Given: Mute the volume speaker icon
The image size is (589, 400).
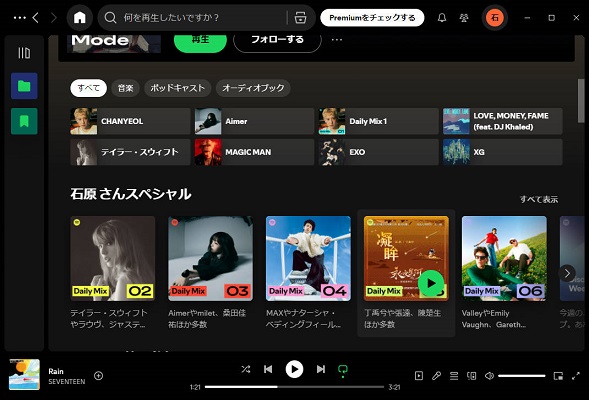Looking at the screenshot, I should pos(489,376).
